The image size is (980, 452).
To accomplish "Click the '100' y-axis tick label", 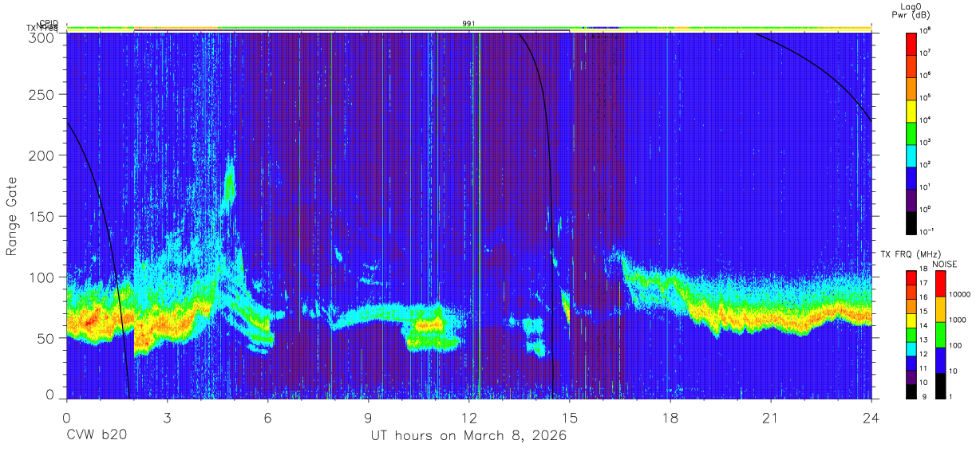I will 42,277.
